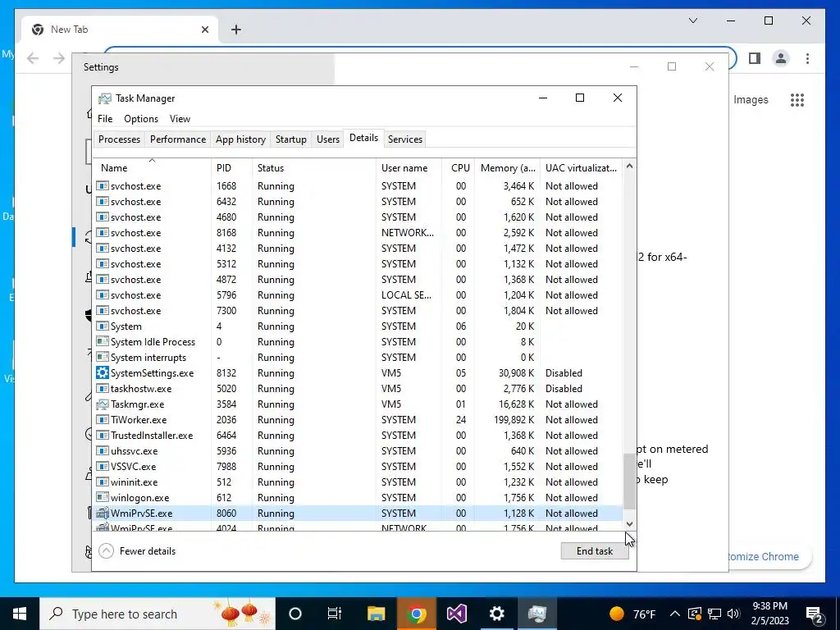Click the Images link in Chrome
Image resolution: width=840 pixels, height=630 pixels.
pos(751,99)
